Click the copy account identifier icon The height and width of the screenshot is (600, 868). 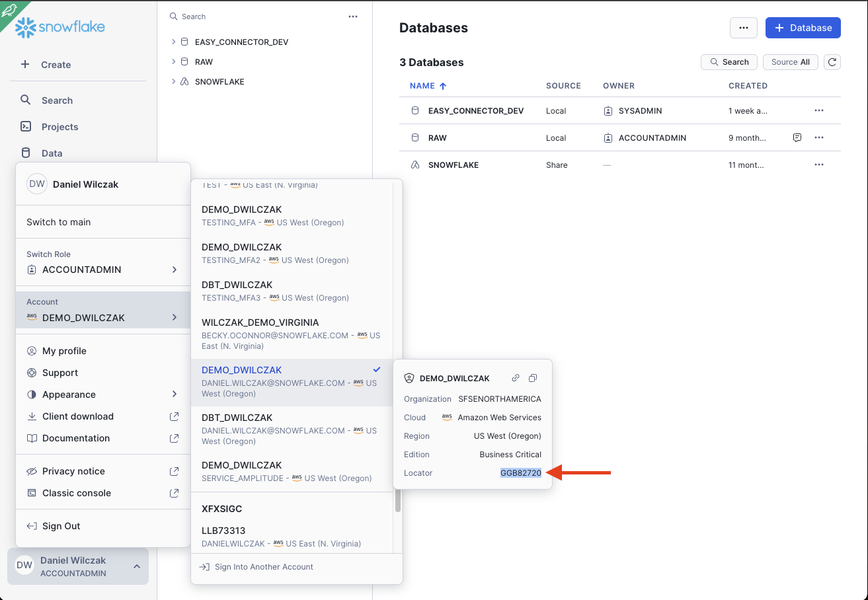[x=533, y=379]
